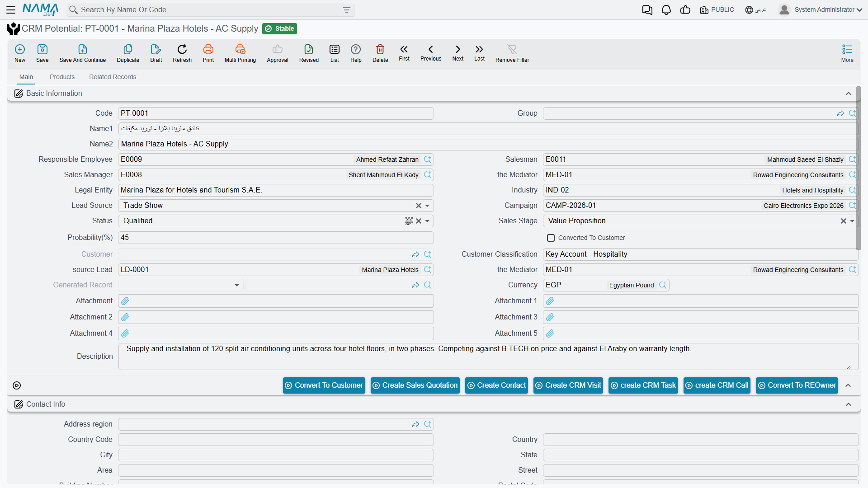
Task: Duplicate this CRM potential
Action: (x=128, y=53)
